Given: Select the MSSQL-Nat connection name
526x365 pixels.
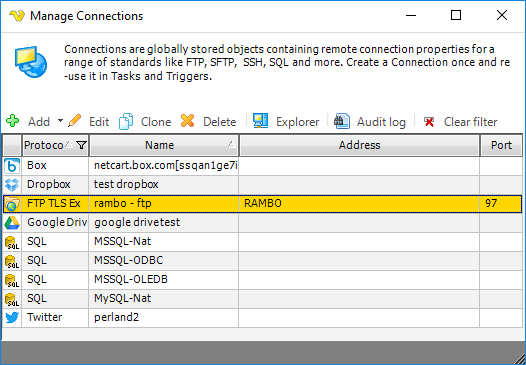Looking at the screenshot, I should [122, 241].
